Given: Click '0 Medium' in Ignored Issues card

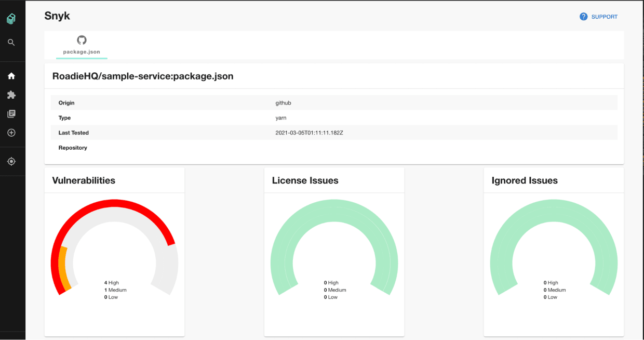Looking at the screenshot, I should [555, 290].
